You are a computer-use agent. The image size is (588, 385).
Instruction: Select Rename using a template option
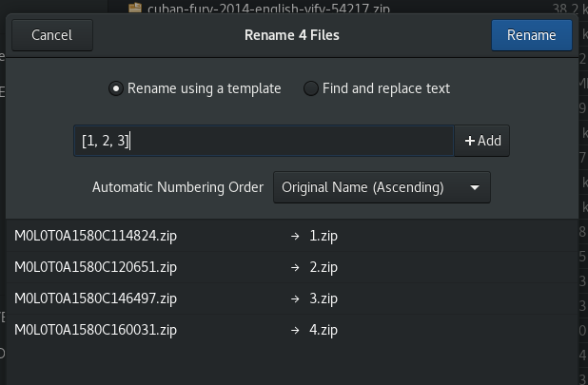pyautogui.click(x=116, y=88)
